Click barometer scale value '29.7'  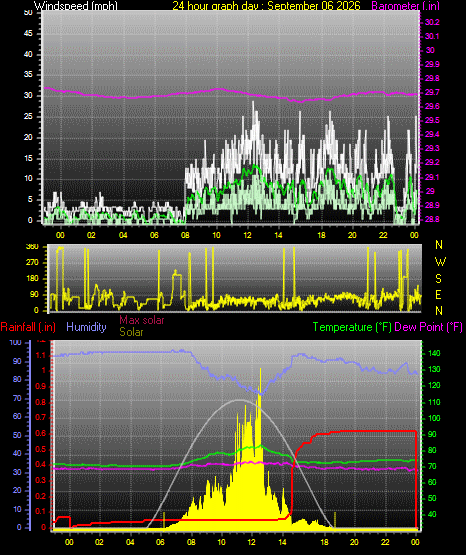pos(432,92)
